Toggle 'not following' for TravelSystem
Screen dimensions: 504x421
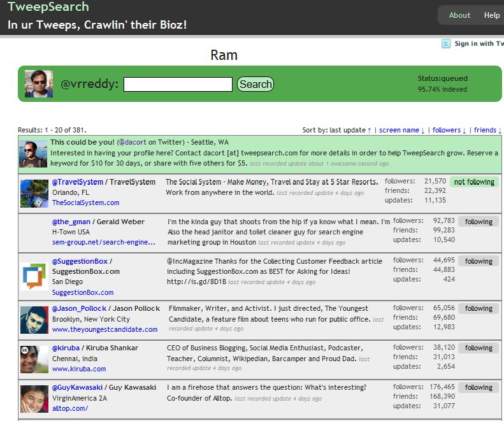click(474, 182)
